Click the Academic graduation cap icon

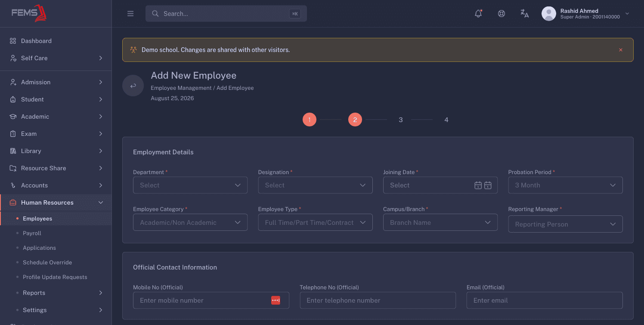pyautogui.click(x=13, y=117)
